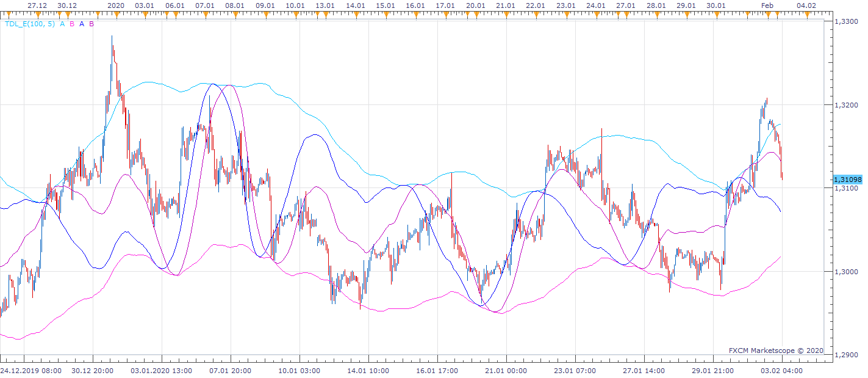Click the orange marker below 04.02
The image size is (868, 378).
807,15
